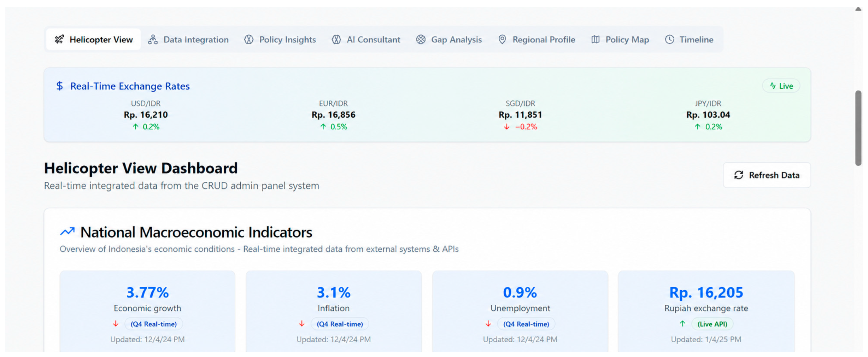Click the Refresh Data button
The width and height of the screenshot is (868, 357).
767,175
